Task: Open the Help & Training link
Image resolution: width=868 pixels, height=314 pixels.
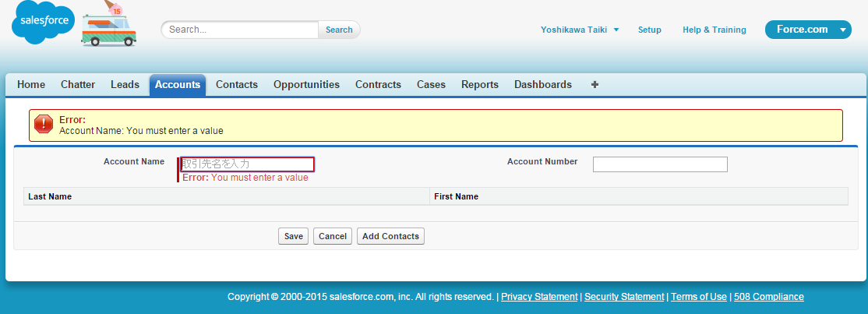Action: pos(714,30)
